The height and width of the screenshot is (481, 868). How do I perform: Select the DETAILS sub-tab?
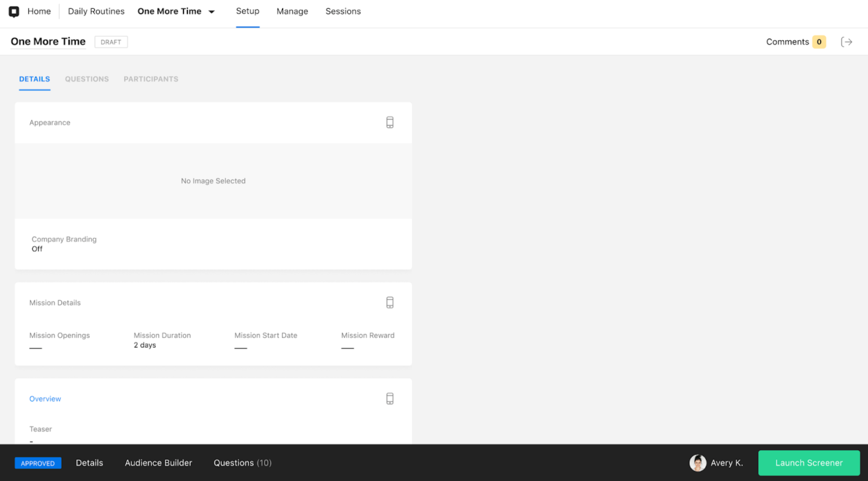point(35,79)
